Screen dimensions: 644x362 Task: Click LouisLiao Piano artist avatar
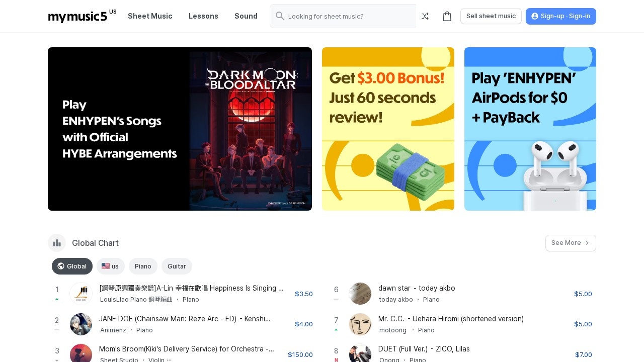(81, 294)
